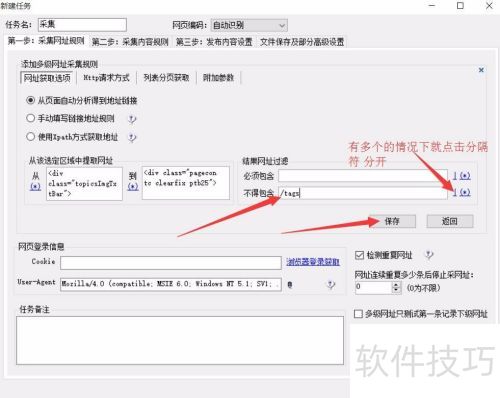Click the (*) wildcard link under 从
Image resolution: width=500 pixels, height=398 pixels.
[x=35, y=187]
